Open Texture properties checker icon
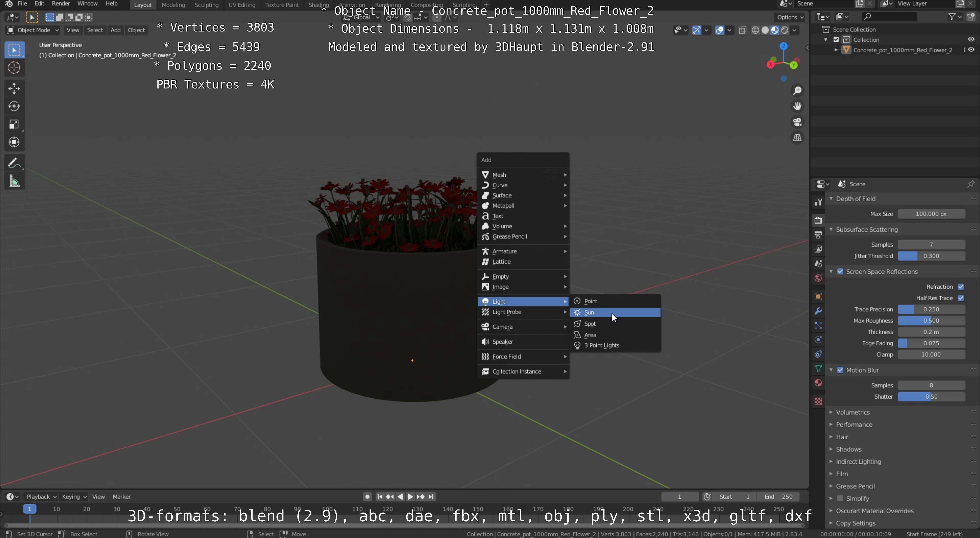 pos(818,401)
